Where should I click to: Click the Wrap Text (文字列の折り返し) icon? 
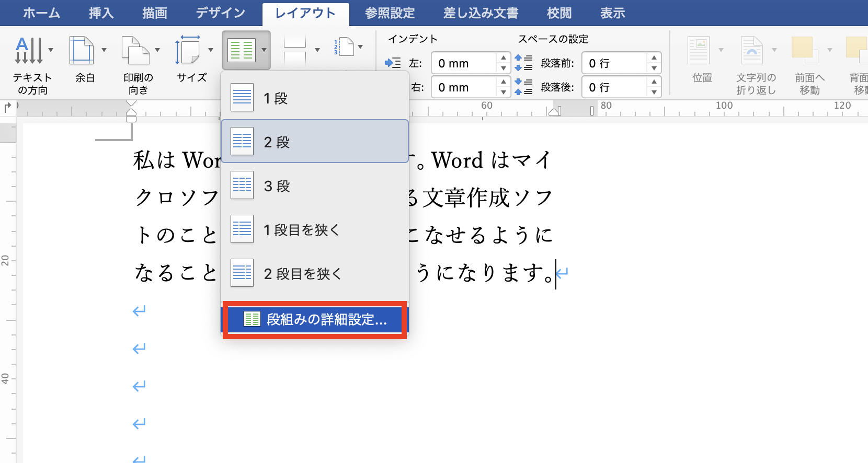751,50
